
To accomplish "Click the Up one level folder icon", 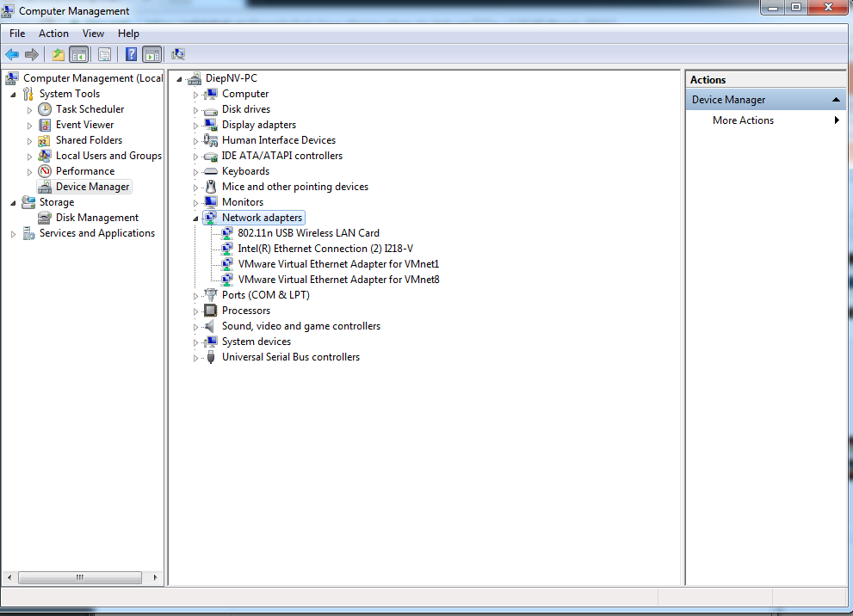I will click(59, 54).
